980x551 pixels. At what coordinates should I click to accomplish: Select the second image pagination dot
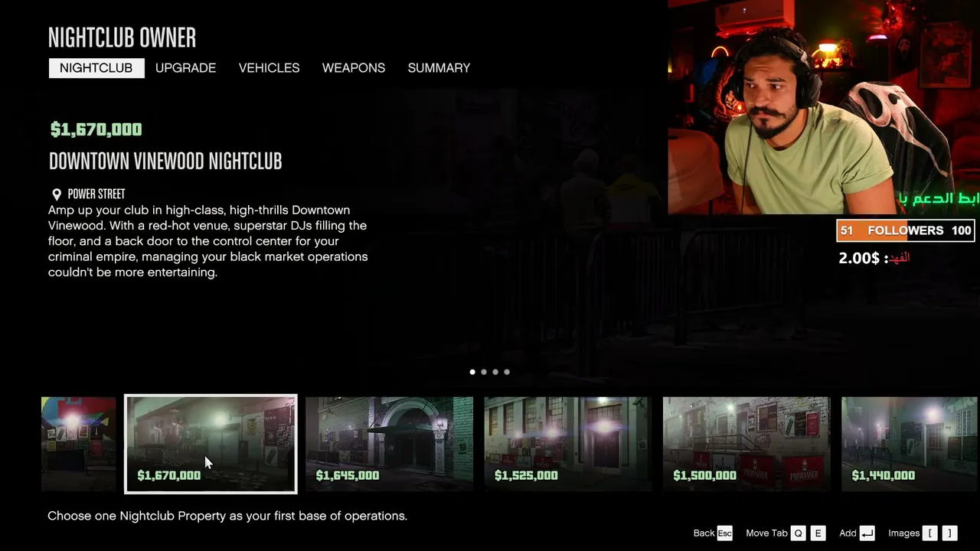click(x=484, y=372)
